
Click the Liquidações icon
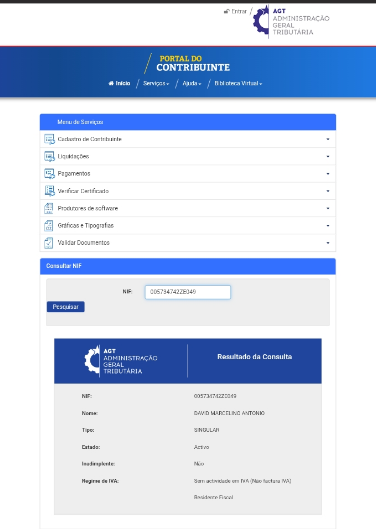coord(49,157)
